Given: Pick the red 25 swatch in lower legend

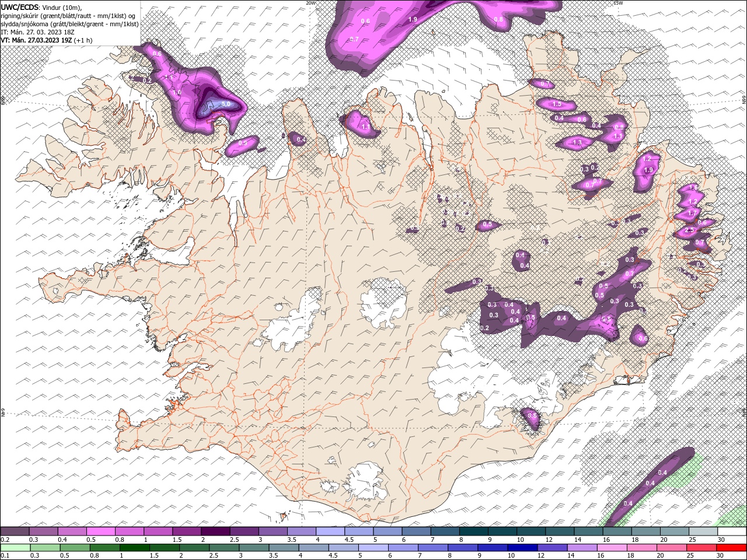Looking at the screenshot, I should 701,548.
